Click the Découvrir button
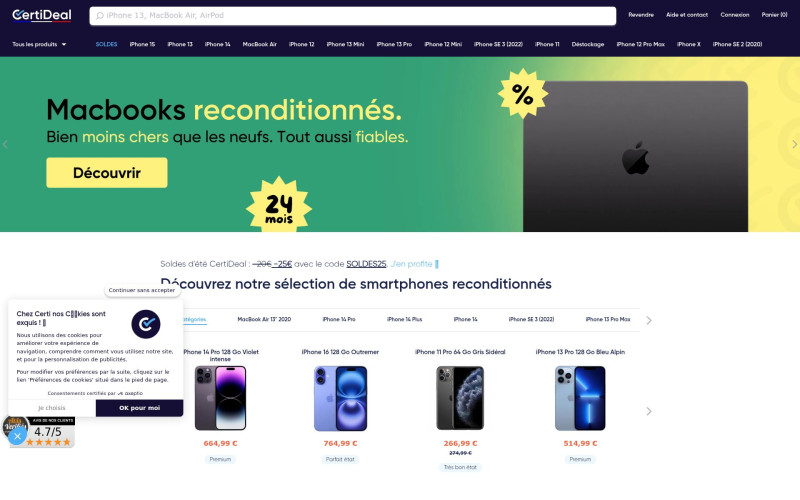The width and height of the screenshot is (800, 500). click(107, 172)
